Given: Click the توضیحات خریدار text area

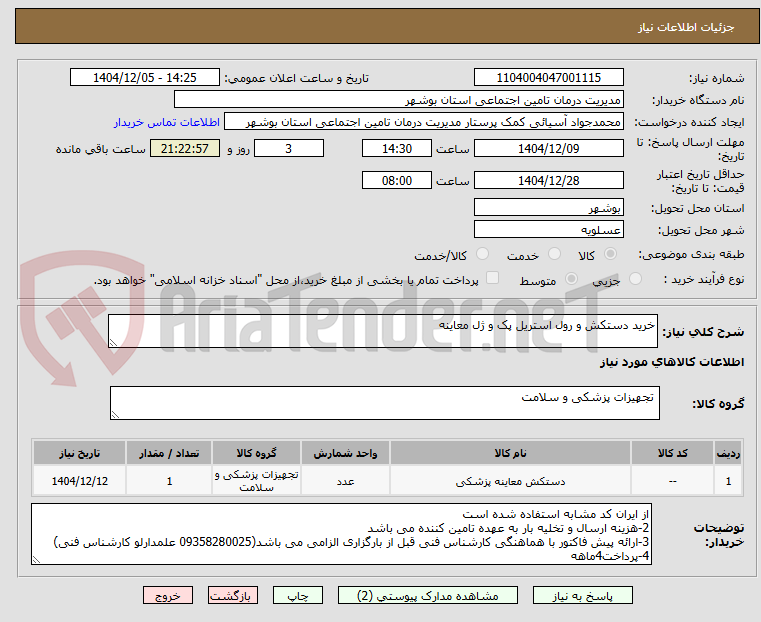Looking at the screenshot, I should pos(342,534).
